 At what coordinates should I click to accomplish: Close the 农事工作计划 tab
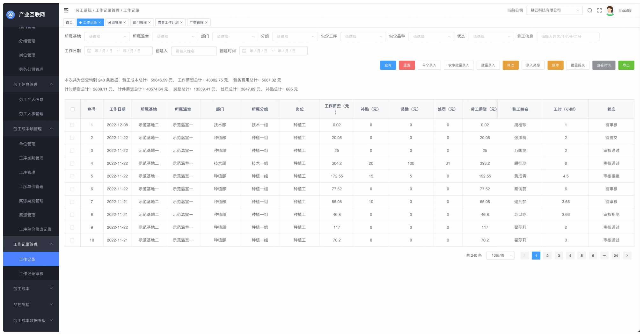(181, 23)
